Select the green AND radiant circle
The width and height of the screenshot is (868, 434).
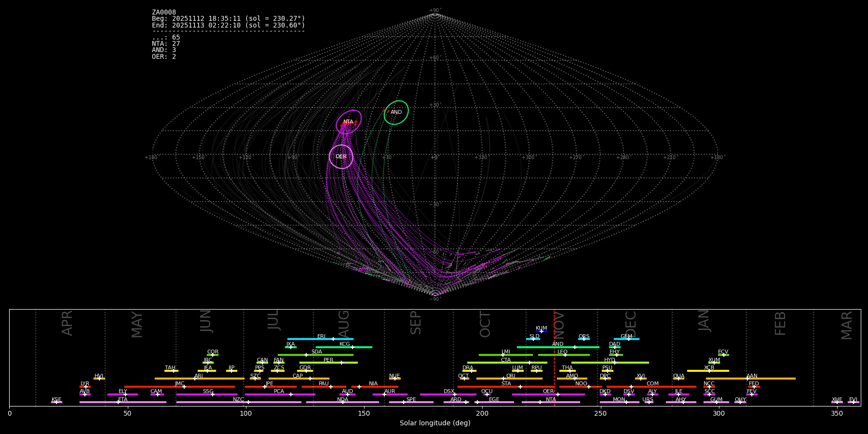pos(396,112)
